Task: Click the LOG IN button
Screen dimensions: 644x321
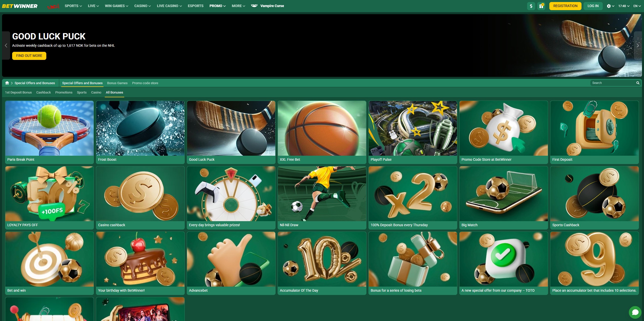Action: pos(593,6)
